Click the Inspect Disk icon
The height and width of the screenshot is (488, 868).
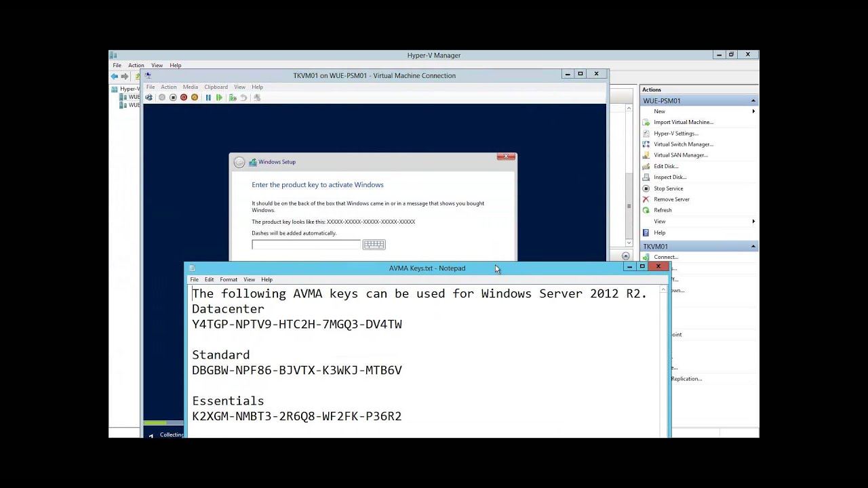click(x=646, y=177)
